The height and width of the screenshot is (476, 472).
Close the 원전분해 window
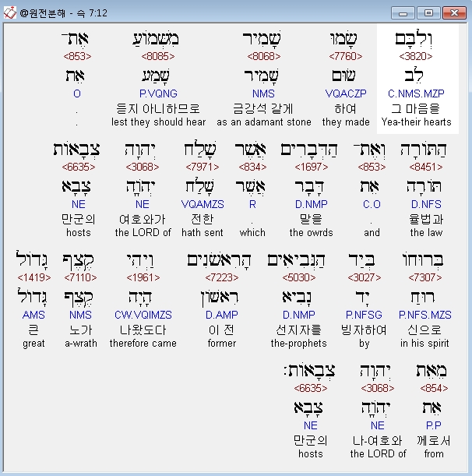tap(454, 13)
